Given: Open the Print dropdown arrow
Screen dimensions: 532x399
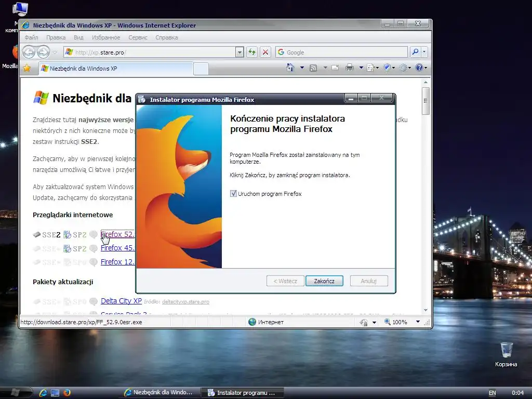Looking at the screenshot, I should click(361, 68).
